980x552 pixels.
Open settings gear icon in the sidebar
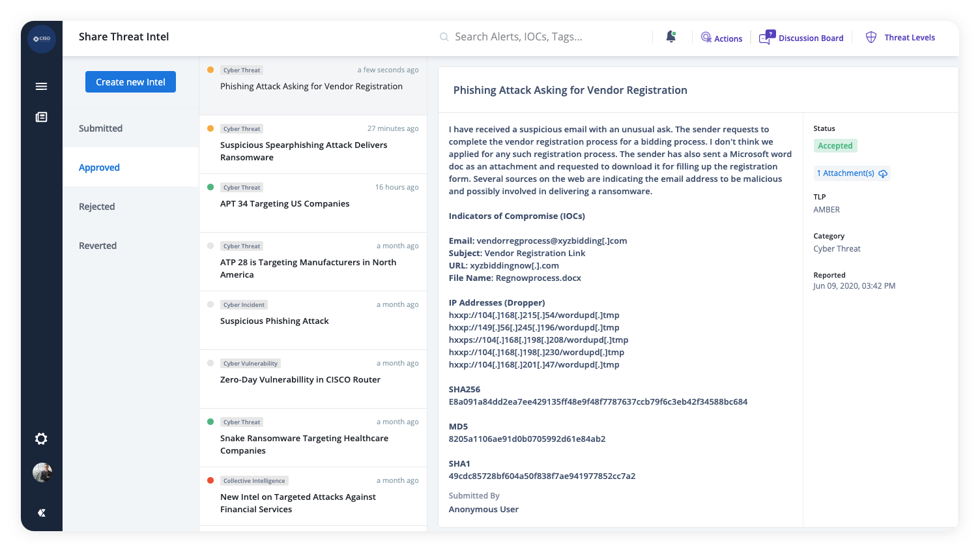pyautogui.click(x=42, y=439)
